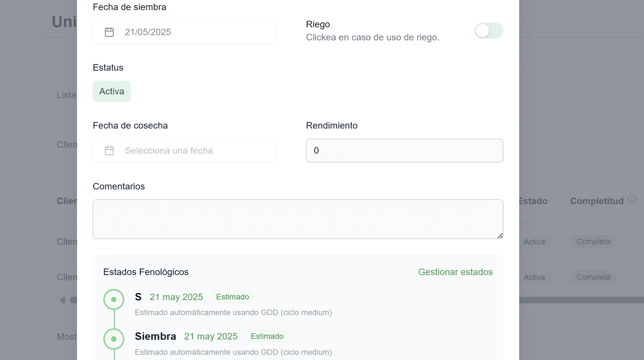
Task: Click the Activa status badge
Action: (x=112, y=91)
